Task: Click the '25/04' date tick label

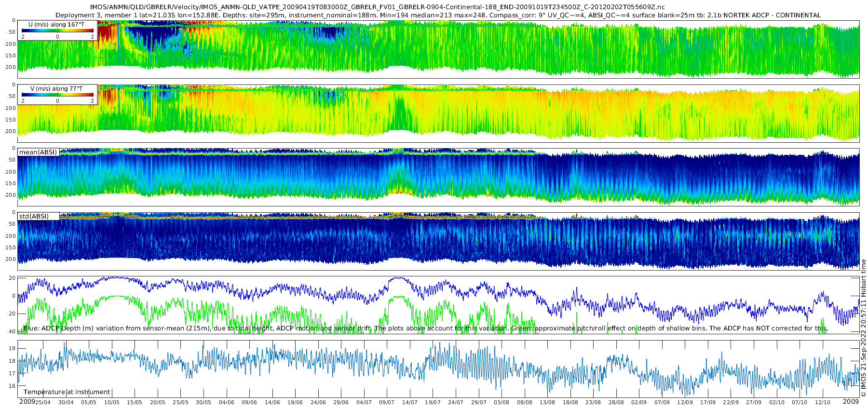Action: click(43, 402)
